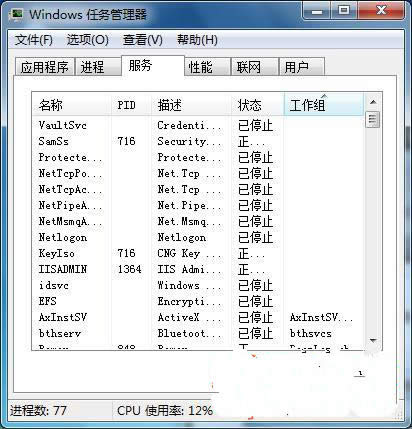Switch to the 应用程序 tab
Viewport: 412px width, 429px height.
[44, 67]
